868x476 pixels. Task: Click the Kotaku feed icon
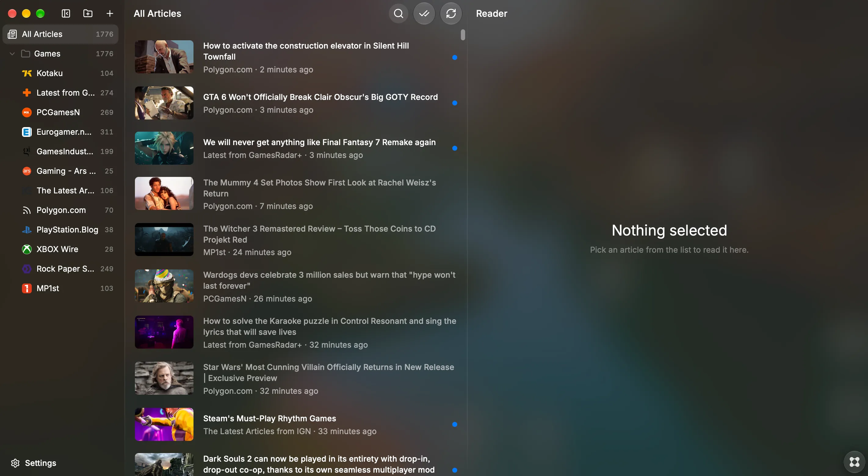[x=27, y=73]
